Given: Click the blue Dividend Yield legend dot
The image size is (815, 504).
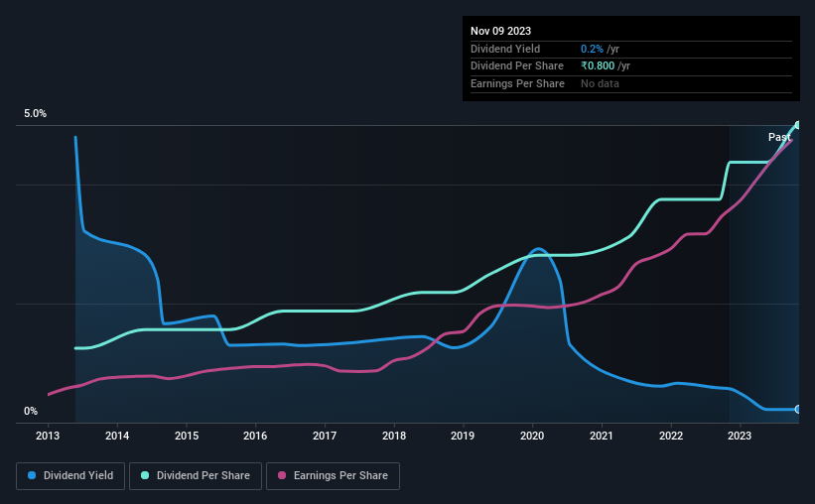Looking at the screenshot, I should [32, 475].
